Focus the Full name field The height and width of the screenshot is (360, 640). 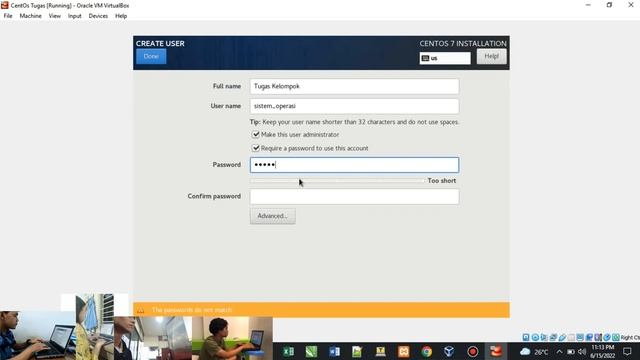click(354, 86)
